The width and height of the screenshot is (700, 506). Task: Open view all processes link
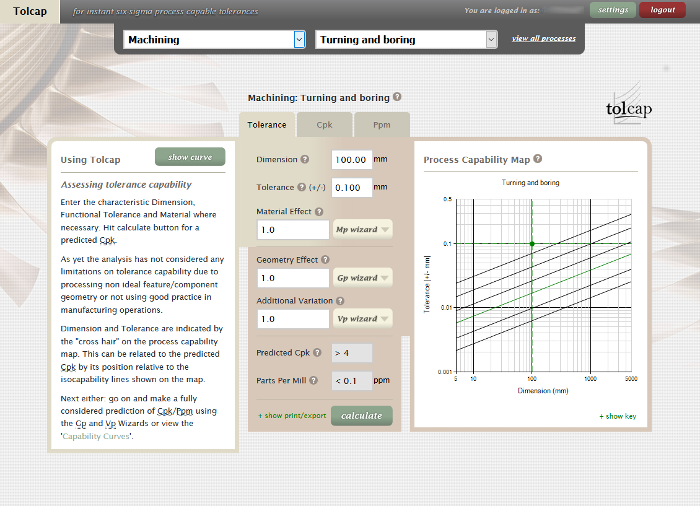(544, 38)
